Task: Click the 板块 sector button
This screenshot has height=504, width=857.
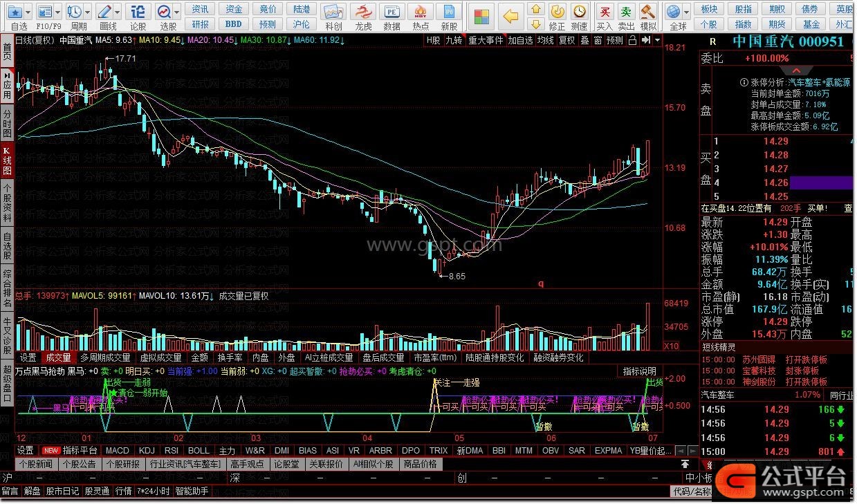Action: [709, 9]
